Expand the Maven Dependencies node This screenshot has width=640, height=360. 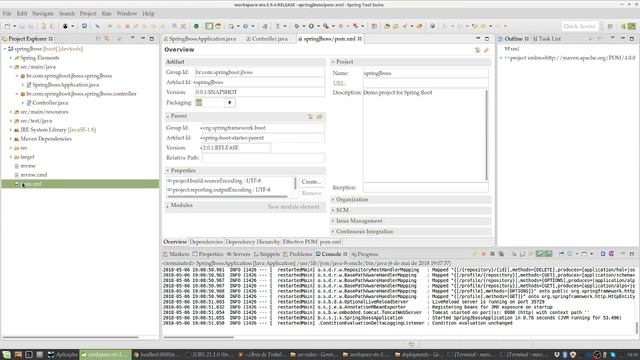pyautogui.click(x=11, y=139)
